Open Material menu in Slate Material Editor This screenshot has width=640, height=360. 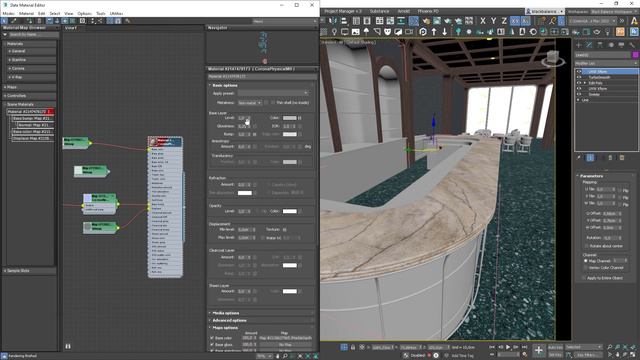click(x=27, y=13)
